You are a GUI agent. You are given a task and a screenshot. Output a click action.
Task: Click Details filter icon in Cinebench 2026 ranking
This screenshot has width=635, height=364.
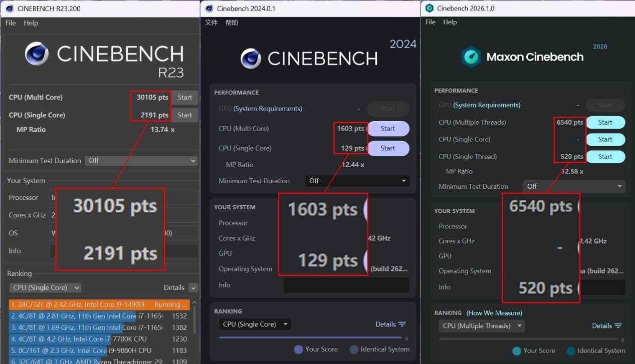[618, 326]
